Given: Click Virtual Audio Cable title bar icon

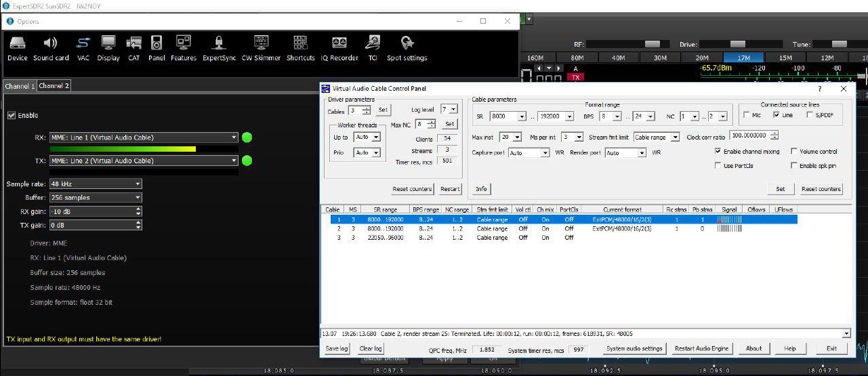Looking at the screenshot, I should 327,89.
